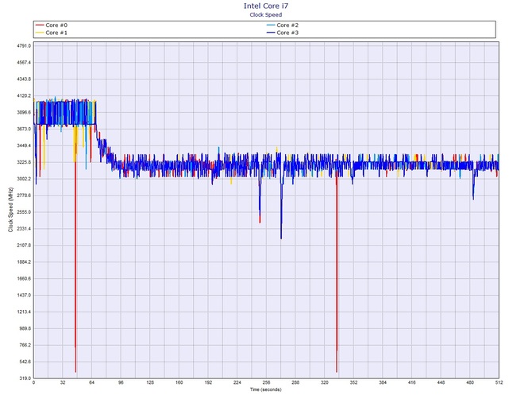The image size is (532, 399).
Task: Click the 3002.2 y-axis value
Action: click(x=24, y=179)
